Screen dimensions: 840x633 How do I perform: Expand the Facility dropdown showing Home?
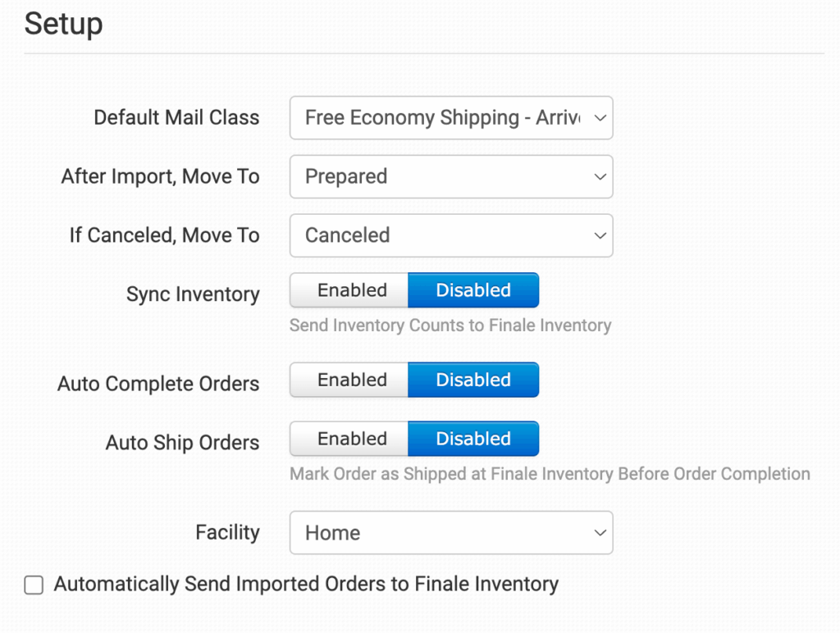(450, 533)
